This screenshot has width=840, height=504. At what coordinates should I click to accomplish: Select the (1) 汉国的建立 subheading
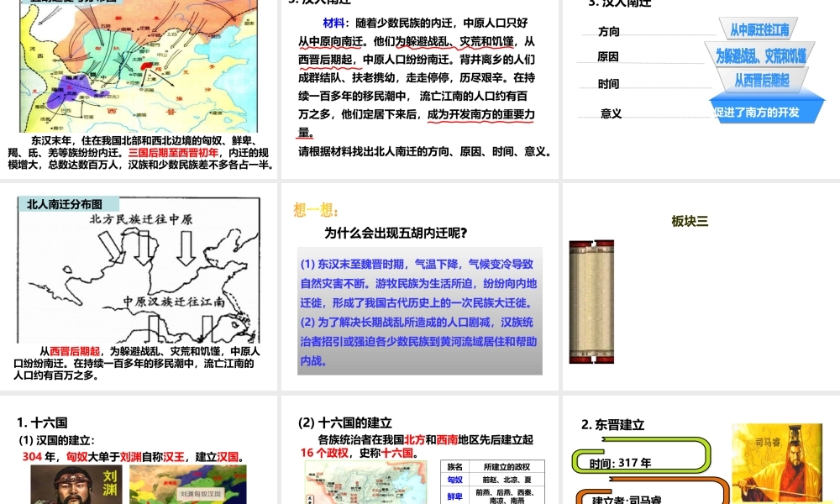(x=57, y=440)
